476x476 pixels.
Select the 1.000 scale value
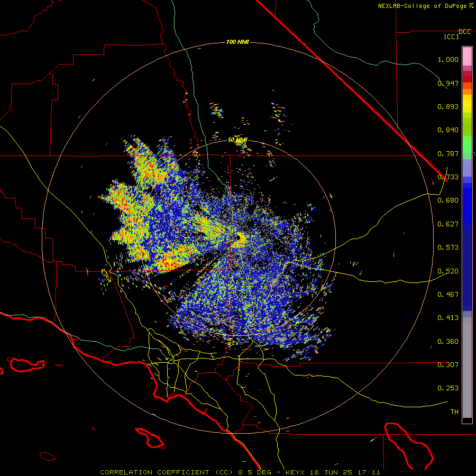tap(448, 59)
